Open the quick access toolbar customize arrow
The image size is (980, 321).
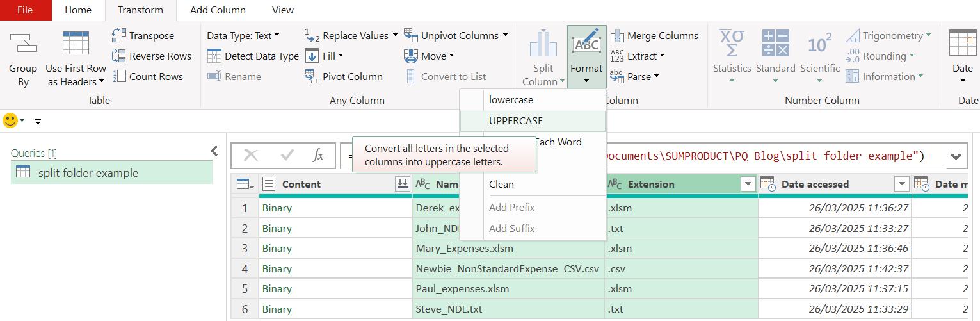(38, 120)
